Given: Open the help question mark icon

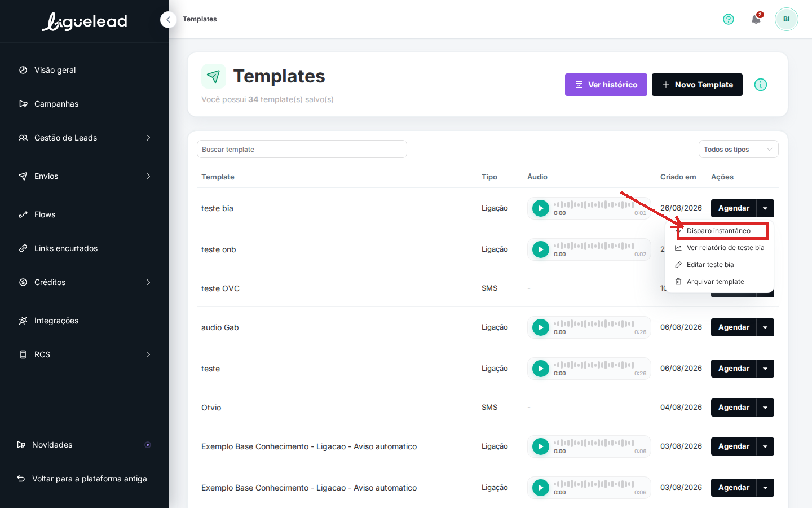Looking at the screenshot, I should (x=729, y=19).
